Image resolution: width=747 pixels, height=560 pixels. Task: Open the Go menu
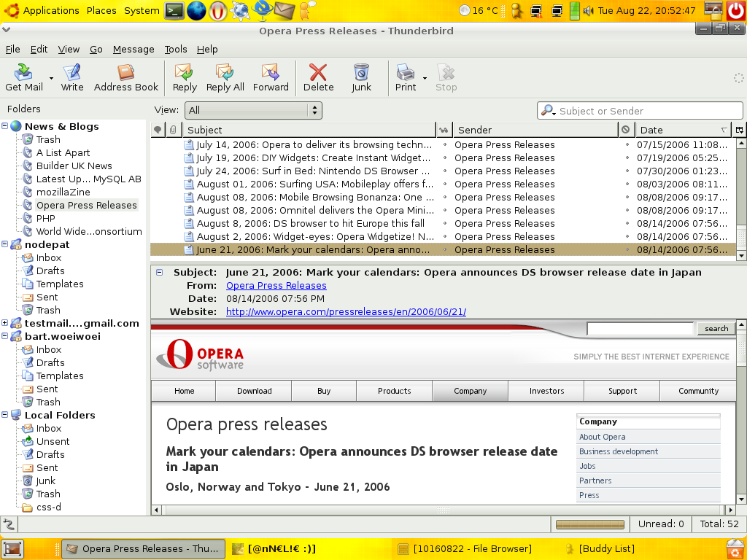point(96,49)
